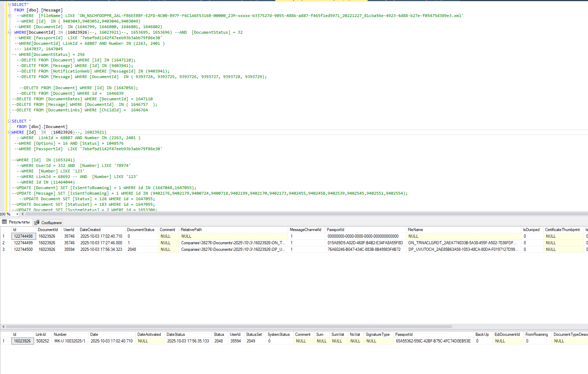Click the first grid horizontal scrollbar thumb
588x374 pixels.
tap(229, 326)
